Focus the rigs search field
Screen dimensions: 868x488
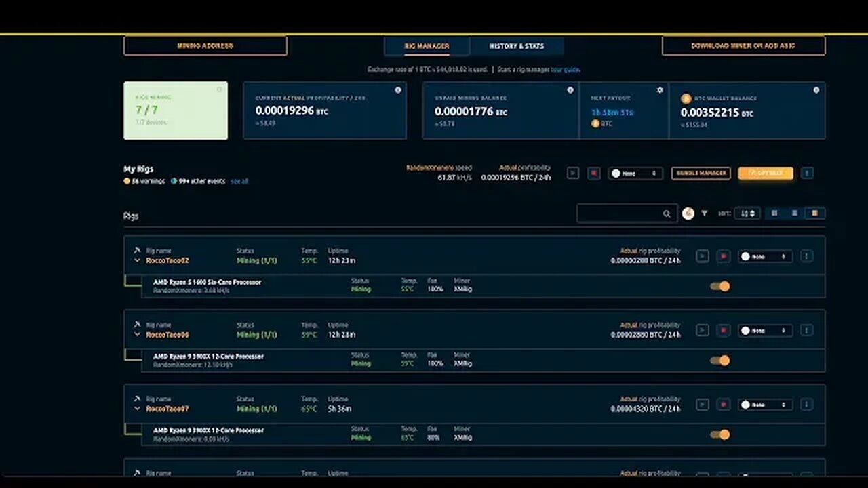click(x=627, y=213)
